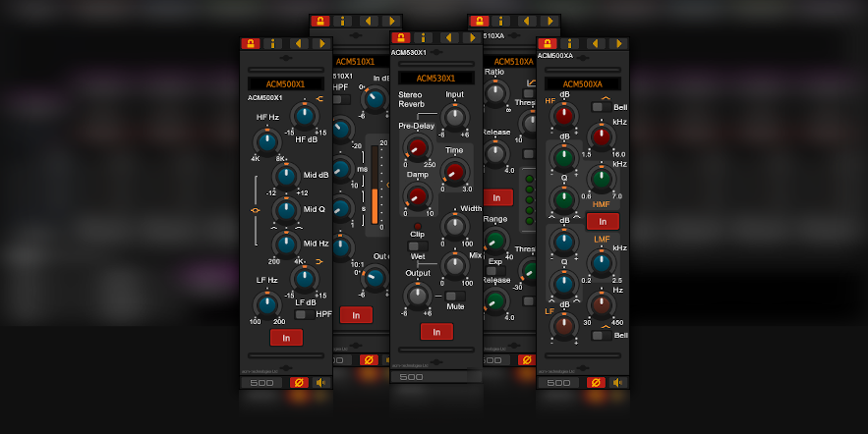Viewport: 868px width, 434px height.
Task: Open the ACM500XA preset name display
Action: [583, 84]
